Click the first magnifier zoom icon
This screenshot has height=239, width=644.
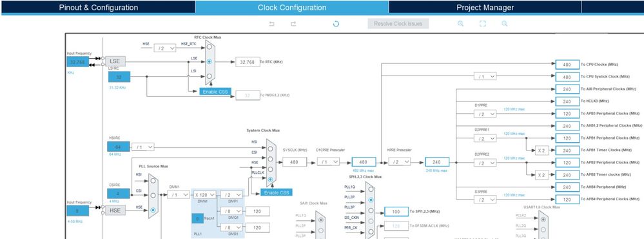(460, 24)
